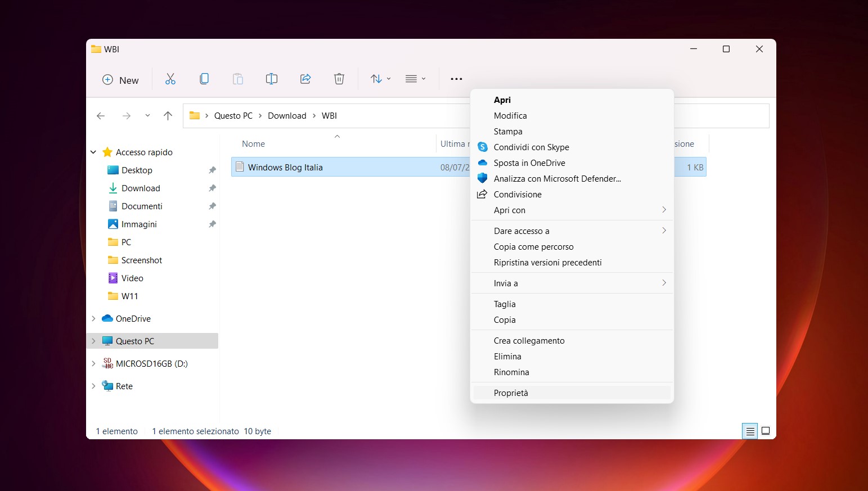The height and width of the screenshot is (491, 868).
Task: Choose Elimina in the context menu
Action: [x=572, y=357]
